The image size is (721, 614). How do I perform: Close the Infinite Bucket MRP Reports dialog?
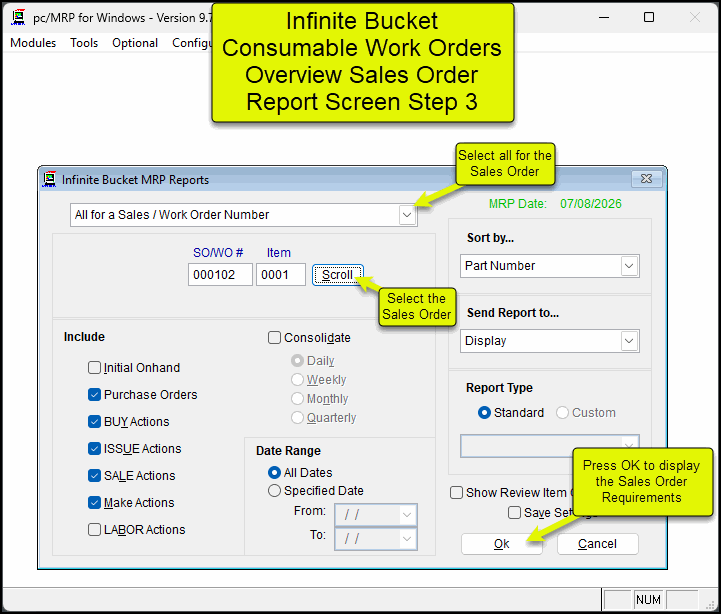(647, 178)
